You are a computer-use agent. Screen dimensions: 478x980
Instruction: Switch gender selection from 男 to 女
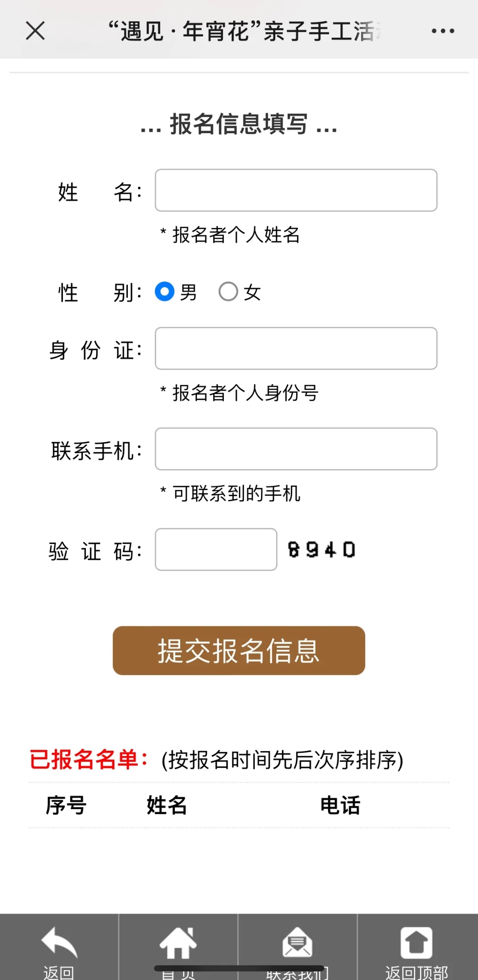pos(228,292)
